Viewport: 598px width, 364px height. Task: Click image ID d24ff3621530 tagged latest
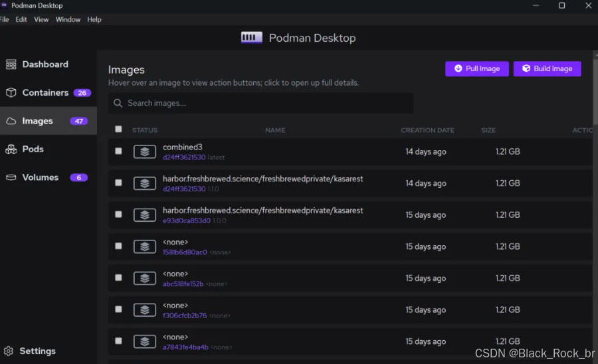[184, 157]
